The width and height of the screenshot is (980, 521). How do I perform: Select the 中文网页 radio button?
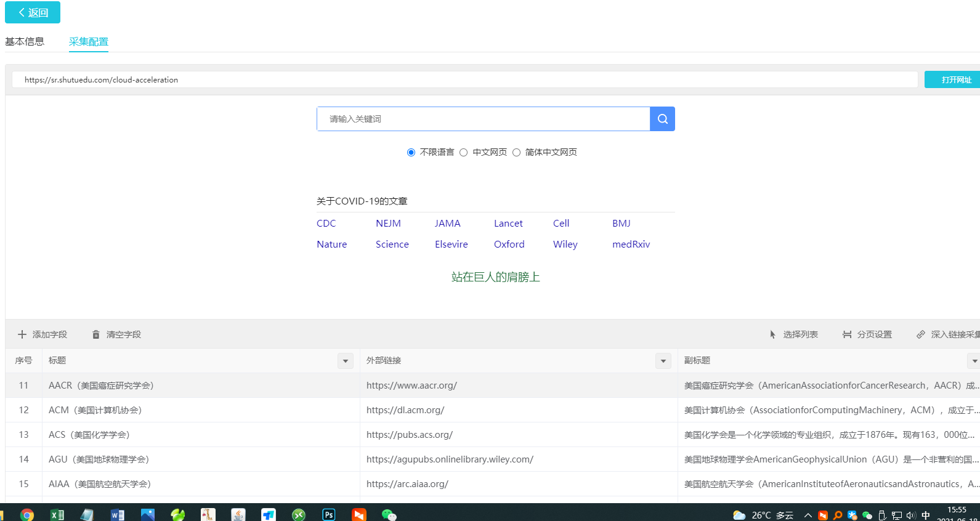pyautogui.click(x=464, y=152)
